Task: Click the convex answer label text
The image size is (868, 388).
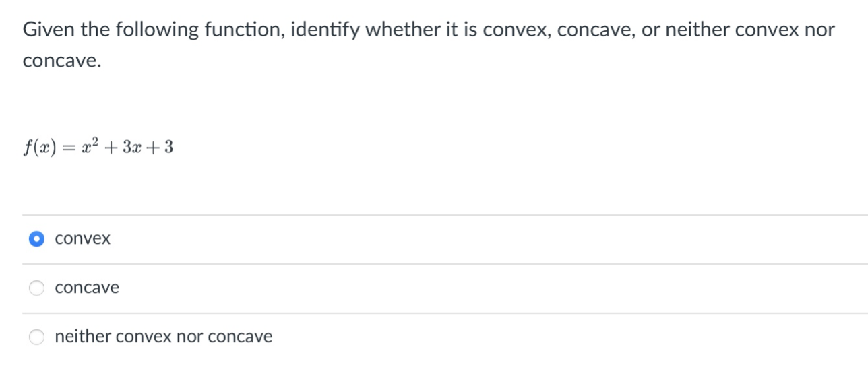Action: [x=82, y=238]
